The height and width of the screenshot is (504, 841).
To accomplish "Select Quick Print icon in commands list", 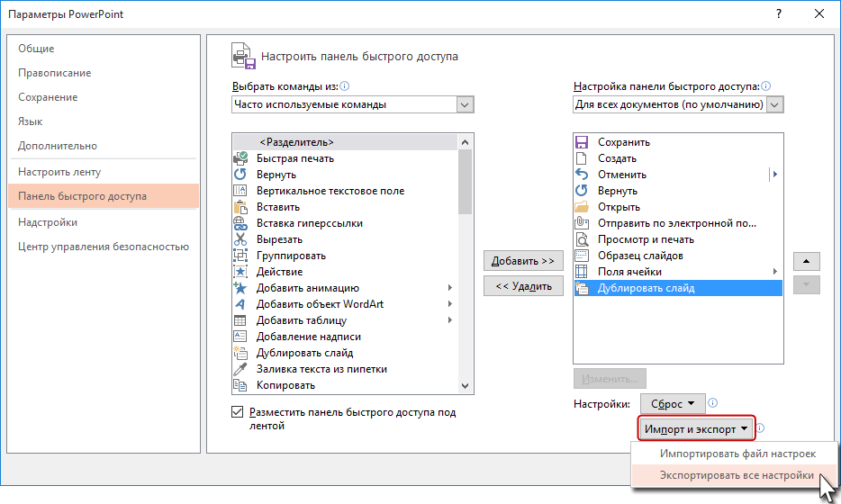I will pyautogui.click(x=240, y=158).
